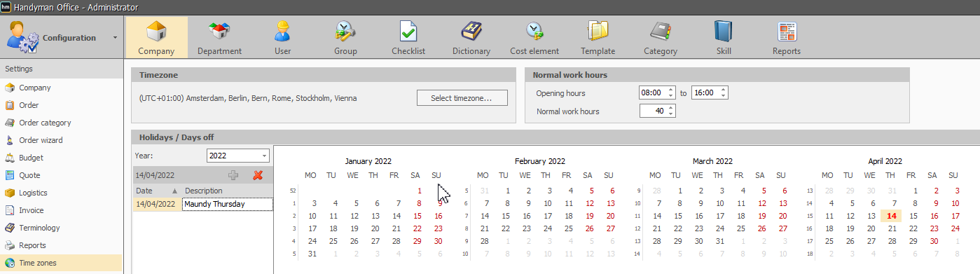This screenshot has width=980, height=274.
Task: Increase Normal work hours value
Action: (x=671, y=108)
